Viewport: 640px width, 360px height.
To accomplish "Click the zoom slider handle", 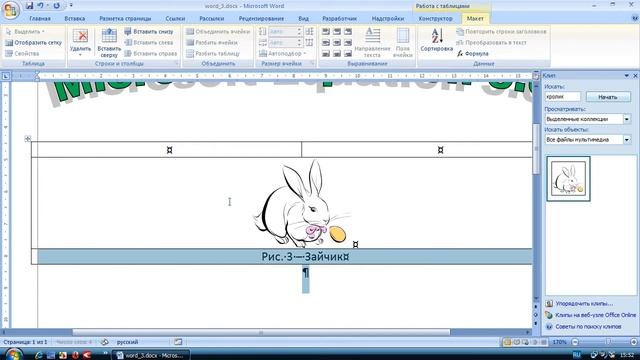I will [608, 342].
